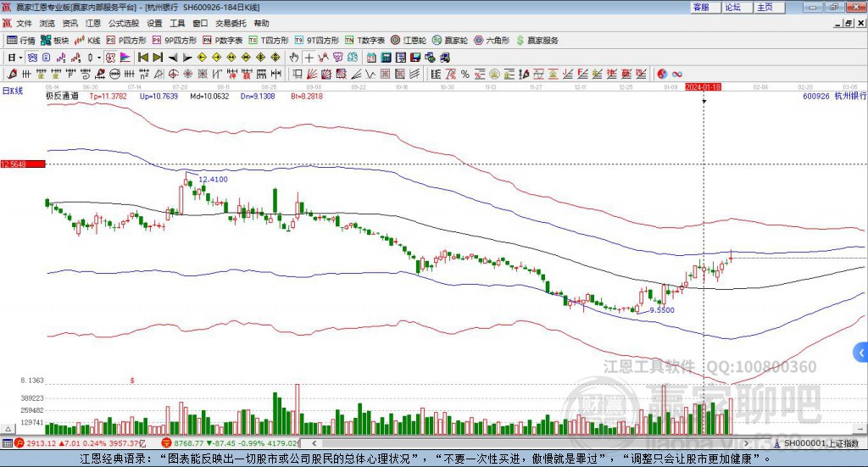
Task: Expand the blue side panel chevron
Action: pyautogui.click(x=861, y=353)
